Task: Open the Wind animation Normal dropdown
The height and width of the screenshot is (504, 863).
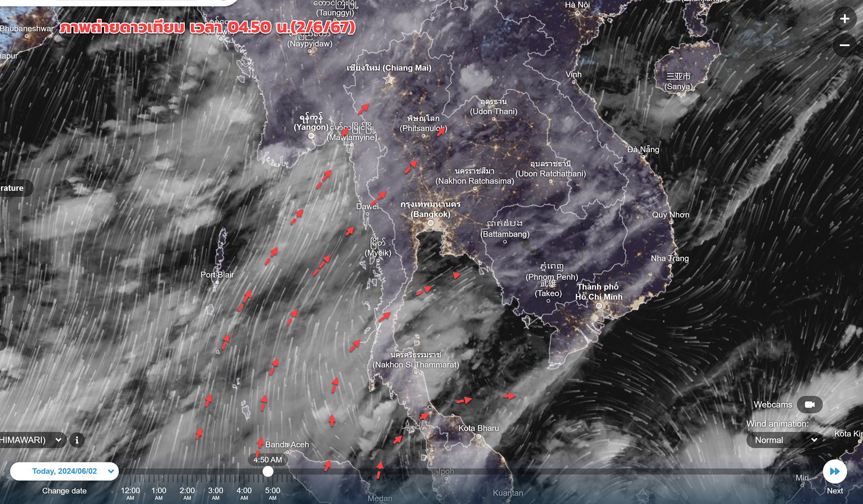Action: point(785,440)
